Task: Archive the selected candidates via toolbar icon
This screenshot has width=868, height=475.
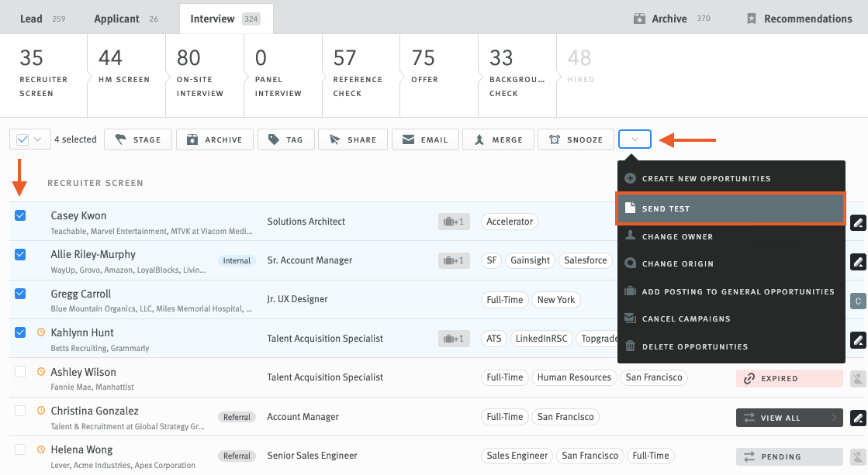Action: click(214, 139)
